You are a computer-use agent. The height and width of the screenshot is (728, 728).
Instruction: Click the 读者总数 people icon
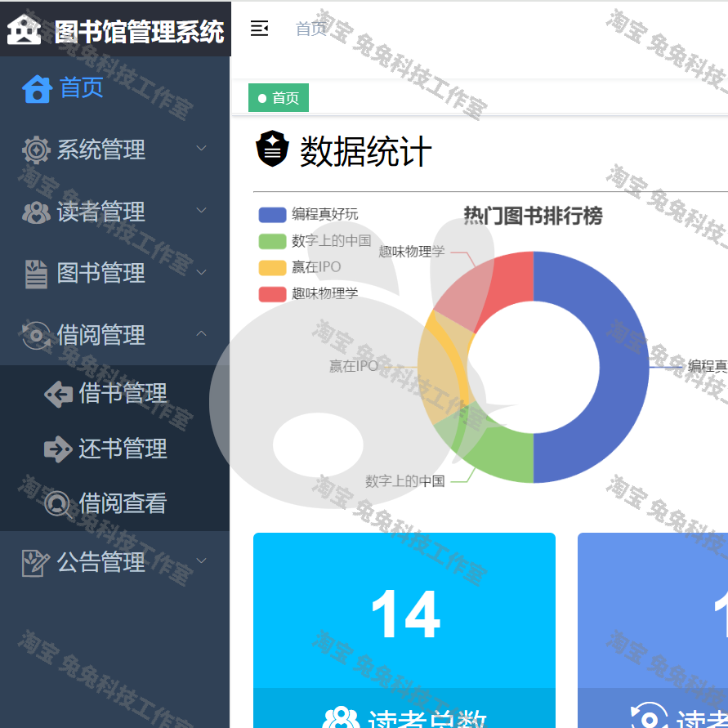341,717
